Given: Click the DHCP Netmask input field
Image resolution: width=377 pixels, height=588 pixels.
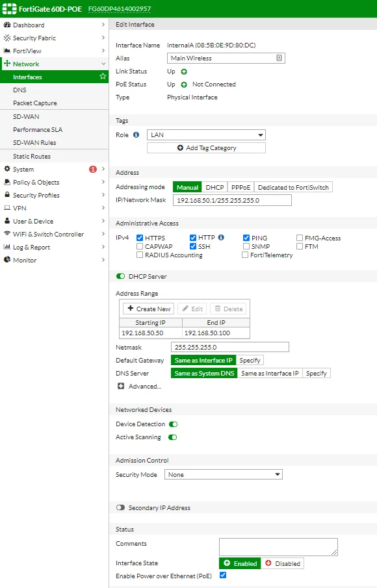Looking at the screenshot, I should pos(230,347).
